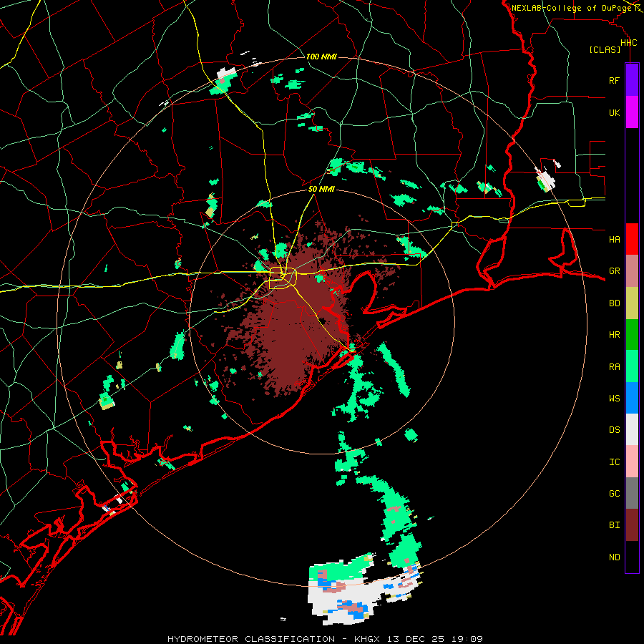The image size is (644, 644).
Task: Click the yellow highway loop at map center
Action: [283, 278]
